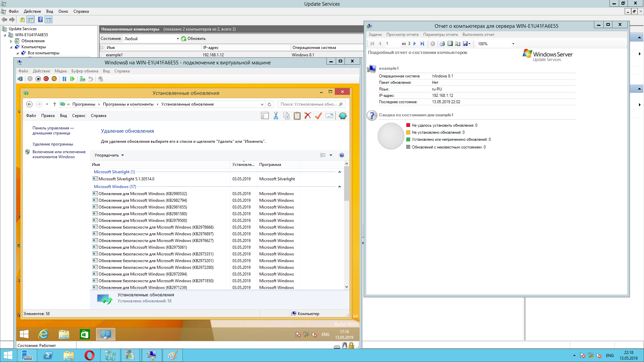The height and width of the screenshot is (362, 644).
Task: Collapse the Microsoft Windows (57) group
Action: point(339,187)
